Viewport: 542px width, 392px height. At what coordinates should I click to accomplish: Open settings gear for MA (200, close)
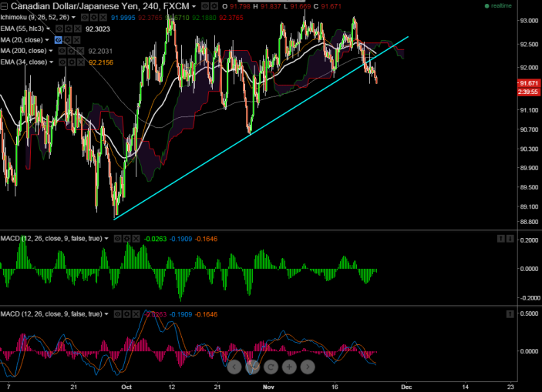tap(71, 50)
